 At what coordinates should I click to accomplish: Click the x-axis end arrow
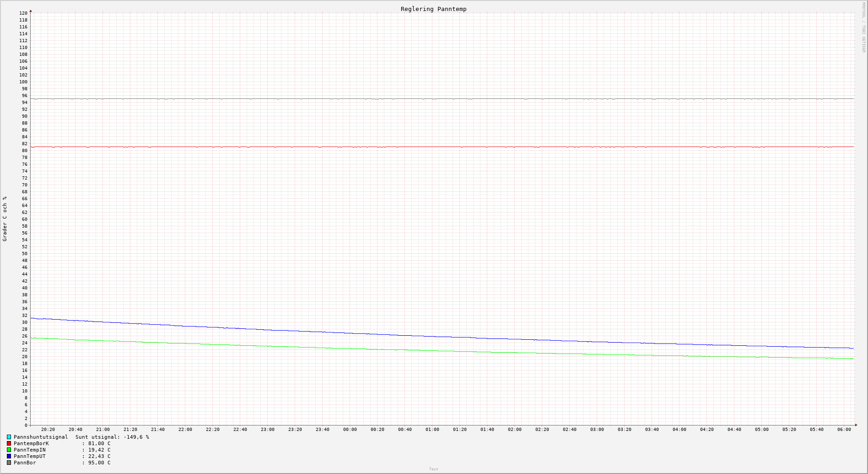pyautogui.click(x=856, y=425)
